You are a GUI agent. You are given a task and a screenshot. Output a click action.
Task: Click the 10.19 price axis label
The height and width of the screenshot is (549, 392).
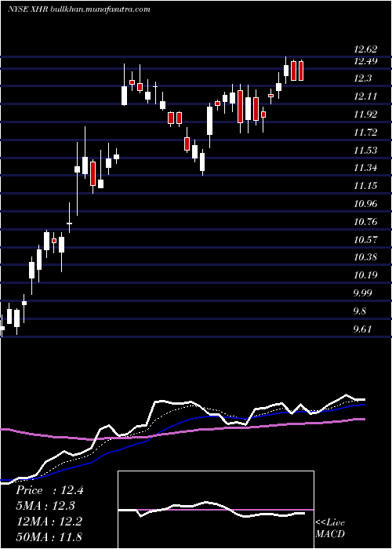point(365,275)
